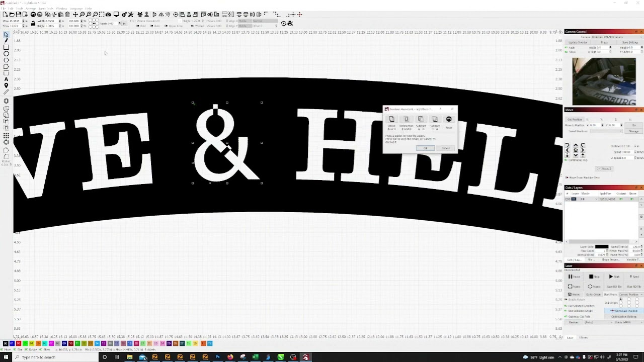Click the camera capture icon in toolbar
The height and width of the screenshot is (362, 644).
(108, 15)
